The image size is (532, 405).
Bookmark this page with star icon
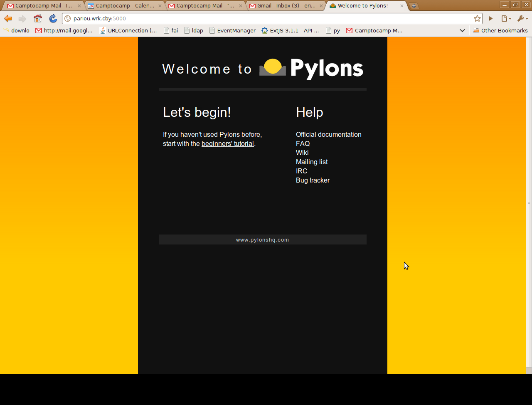click(x=477, y=18)
